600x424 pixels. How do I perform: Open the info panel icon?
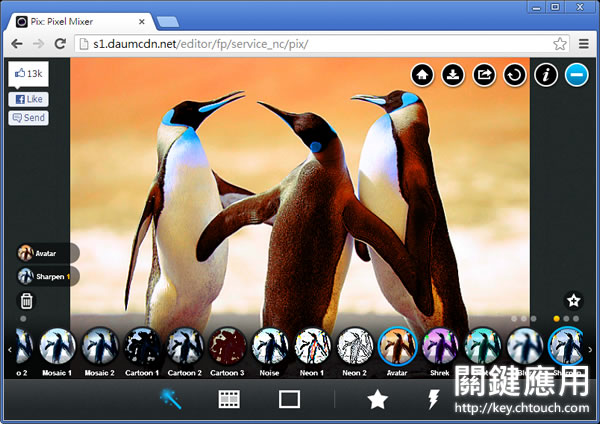[x=546, y=74]
